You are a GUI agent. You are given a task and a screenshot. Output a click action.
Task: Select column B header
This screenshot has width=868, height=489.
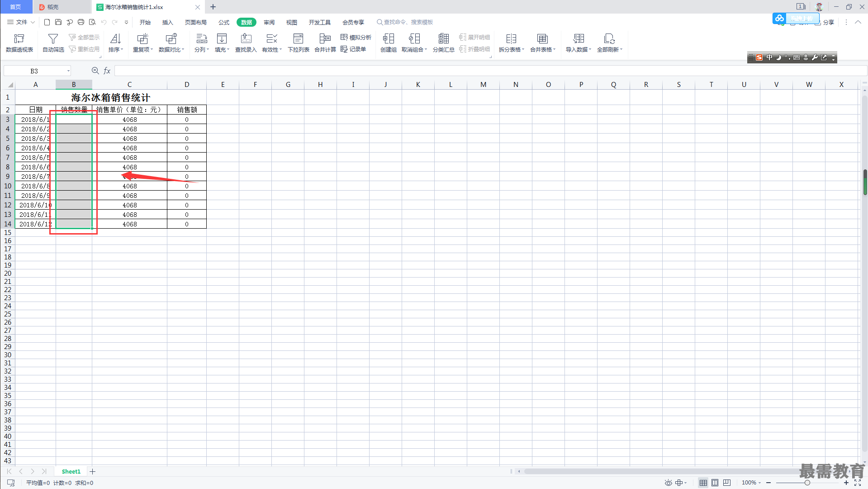point(74,85)
